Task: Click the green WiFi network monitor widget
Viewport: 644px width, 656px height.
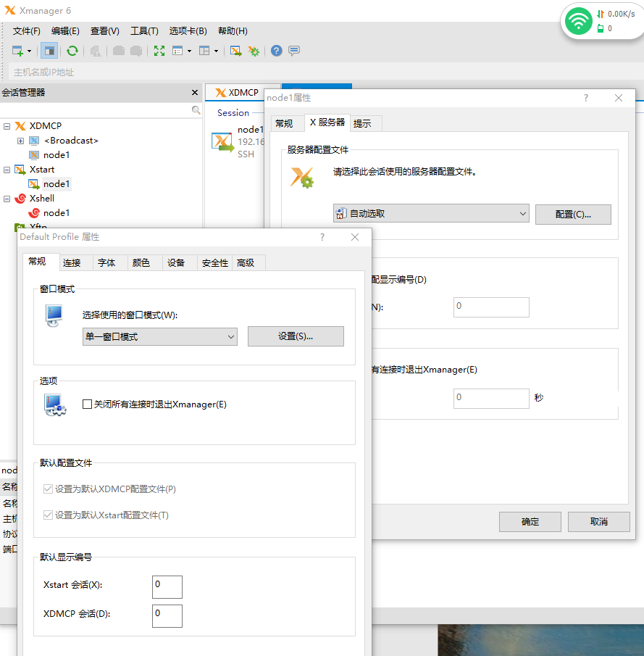Action: (579, 21)
